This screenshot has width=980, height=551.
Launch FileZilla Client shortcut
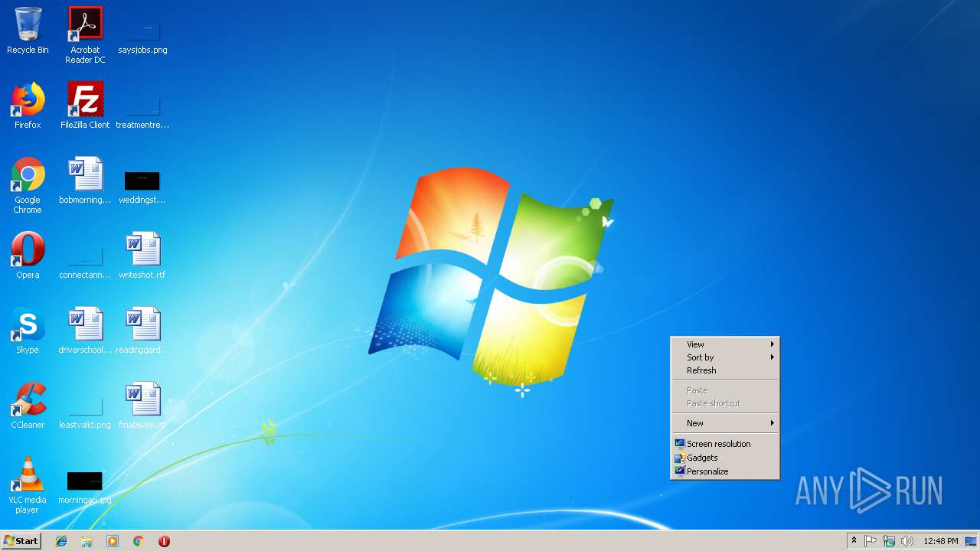pos(85,106)
